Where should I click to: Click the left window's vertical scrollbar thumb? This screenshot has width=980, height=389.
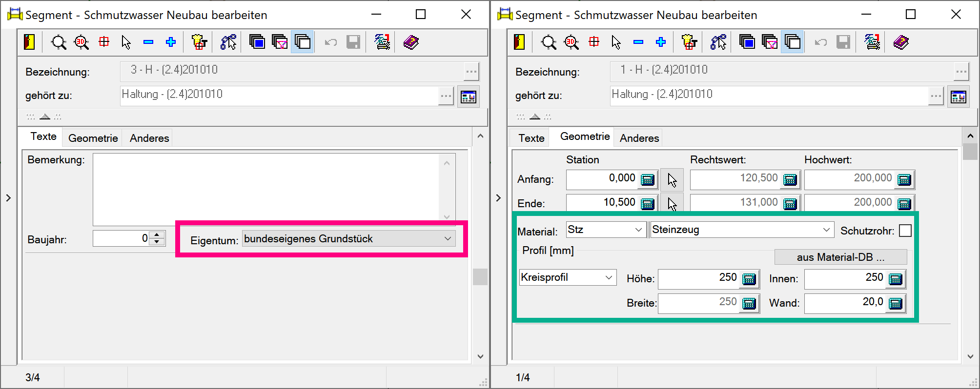coord(480,276)
